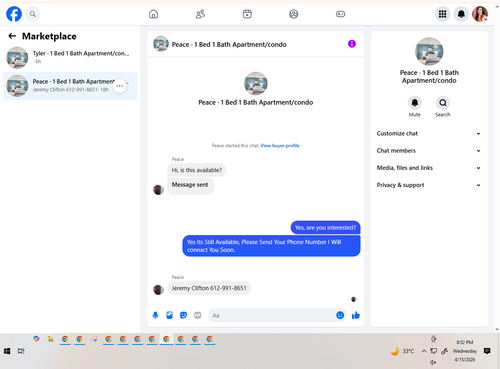The width and height of the screenshot is (500, 369).
Task: Open listing photo in right info panel
Action: [429, 51]
